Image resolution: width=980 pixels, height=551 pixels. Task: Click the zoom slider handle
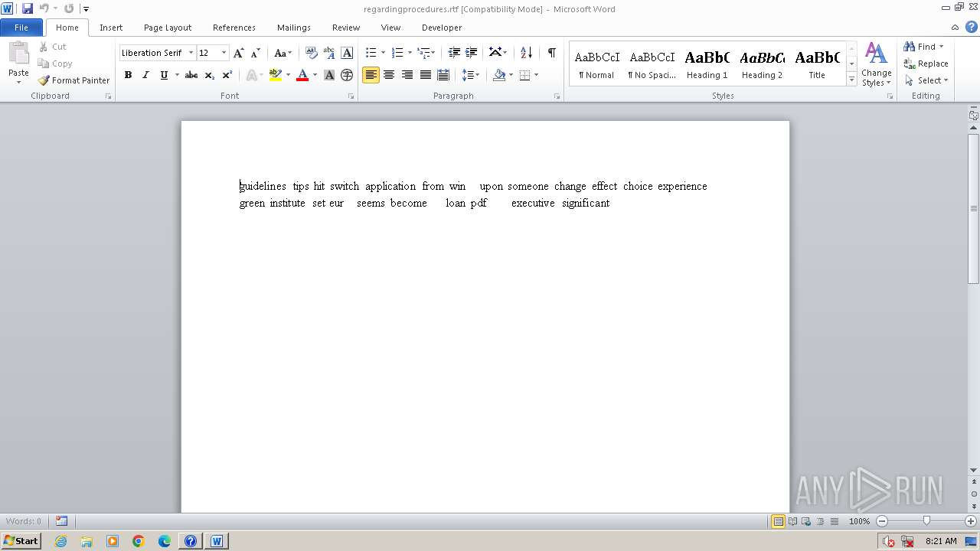[x=926, y=521]
